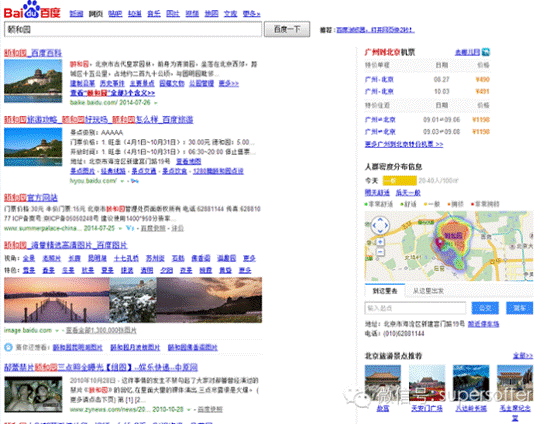The width and height of the screenshot is (550, 424).
Task: Open the 颐和园_百度百科 result title
Action: [33, 53]
